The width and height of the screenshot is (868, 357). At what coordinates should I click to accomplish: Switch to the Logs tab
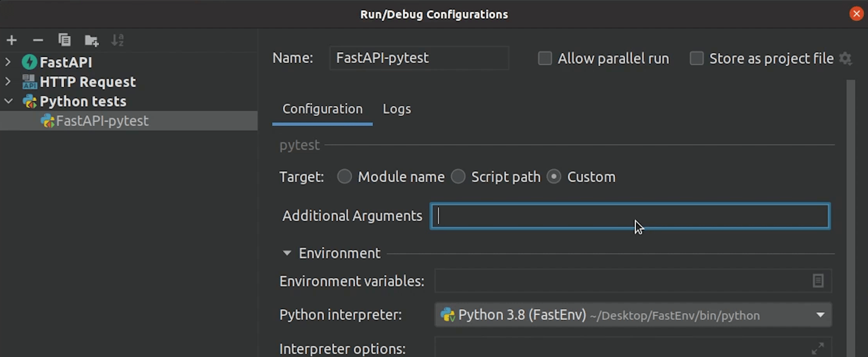click(396, 109)
